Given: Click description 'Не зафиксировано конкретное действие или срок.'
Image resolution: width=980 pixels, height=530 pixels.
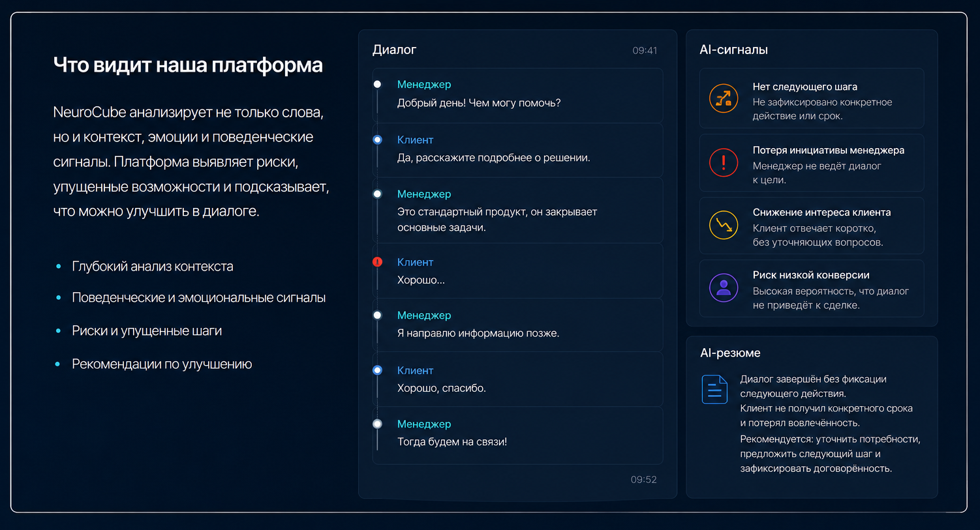Looking at the screenshot, I should click(822, 110).
